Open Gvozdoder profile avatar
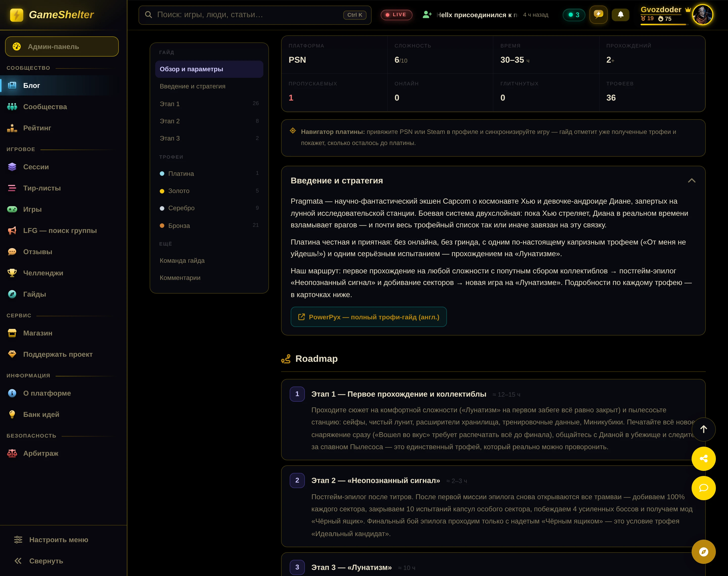The image size is (728, 576). [x=702, y=15]
